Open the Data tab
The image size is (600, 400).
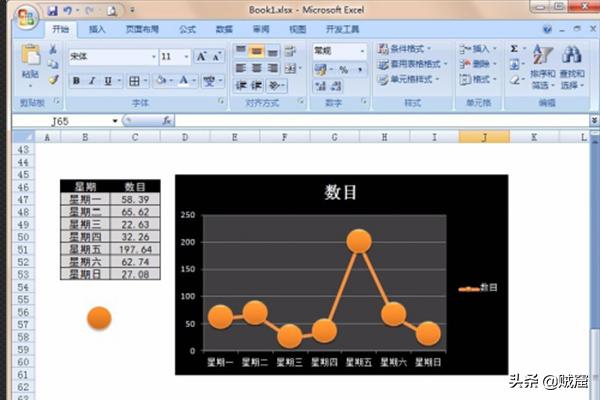coord(224,29)
